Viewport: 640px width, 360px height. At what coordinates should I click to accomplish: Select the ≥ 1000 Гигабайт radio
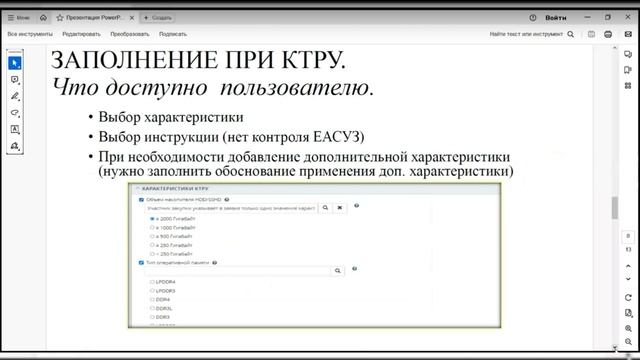tap(152, 228)
